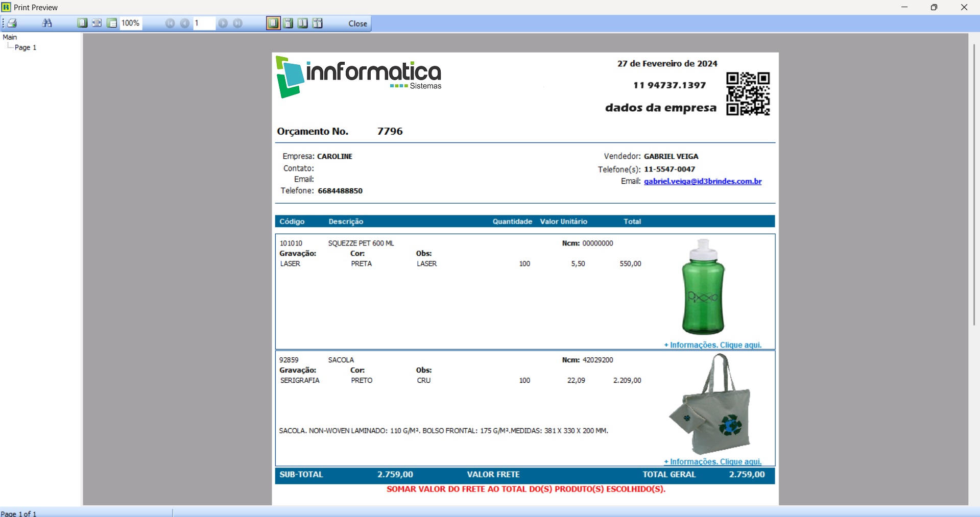Click the Descrição column header
The width and height of the screenshot is (980, 517).
pyautogui.click(x=346, y=221)
